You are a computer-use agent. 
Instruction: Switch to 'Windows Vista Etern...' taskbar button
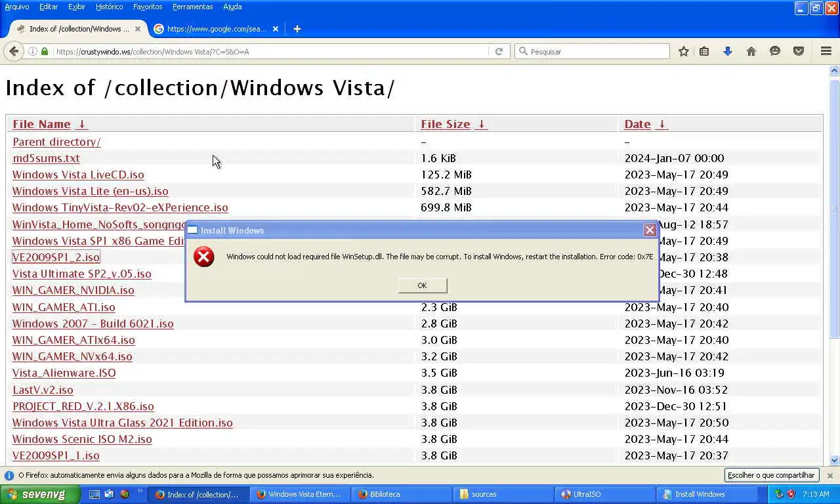click(x=301, y=494)
